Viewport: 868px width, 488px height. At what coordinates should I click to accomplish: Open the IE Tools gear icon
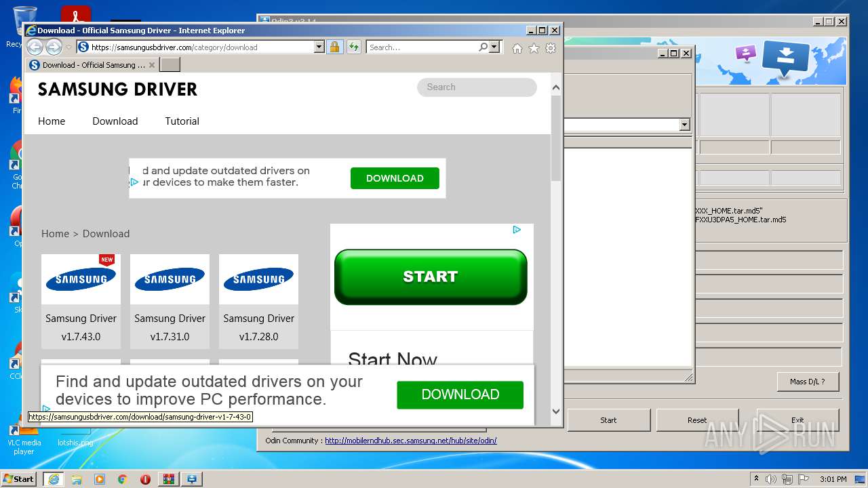tap(551, 48)
